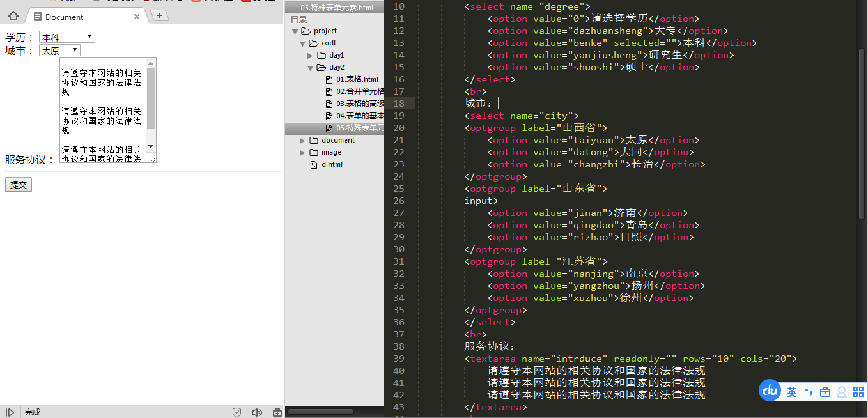The image size is (868, 418).
Task: Collapse the project folder in sidebar
Action: point(295,31)
